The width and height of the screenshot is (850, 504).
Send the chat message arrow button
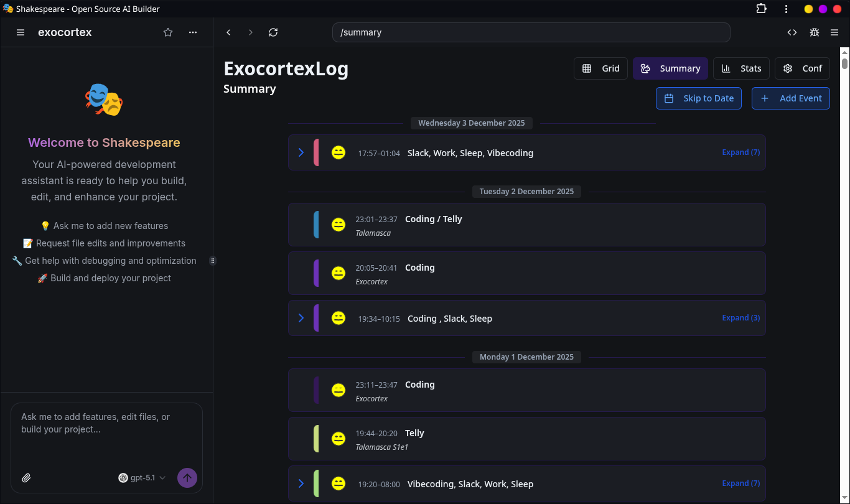[187, 478]
